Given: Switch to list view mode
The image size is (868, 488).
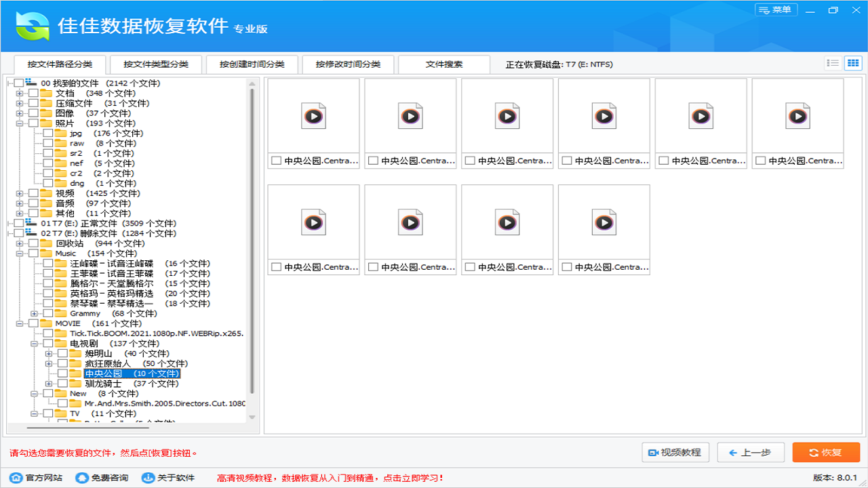Looking at the screenshot, I should (x=833, y=62).
